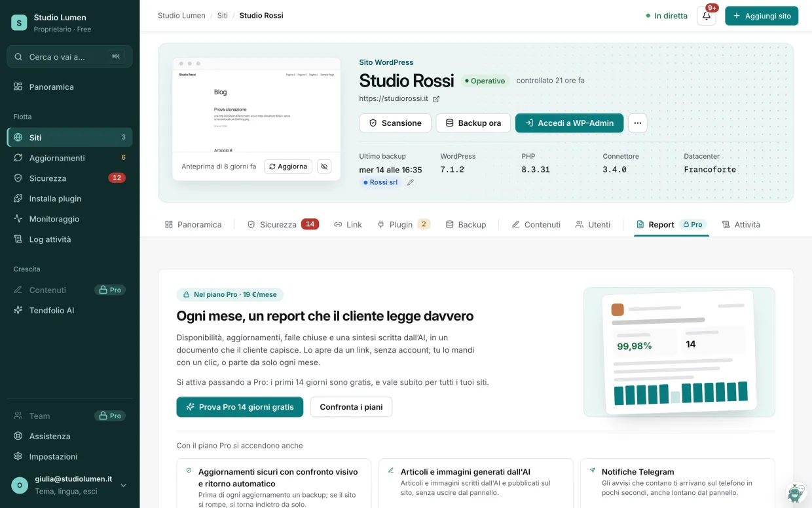This screenshot has width=812, height=508.
Task: Refresh preview with Aggiorna button
Action: pos(288,166)
